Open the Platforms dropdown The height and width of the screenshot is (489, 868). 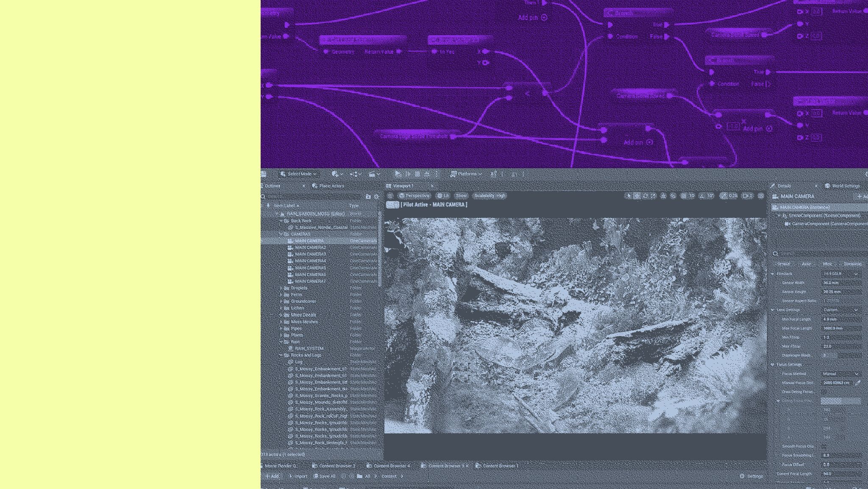(x=466, y=174)
